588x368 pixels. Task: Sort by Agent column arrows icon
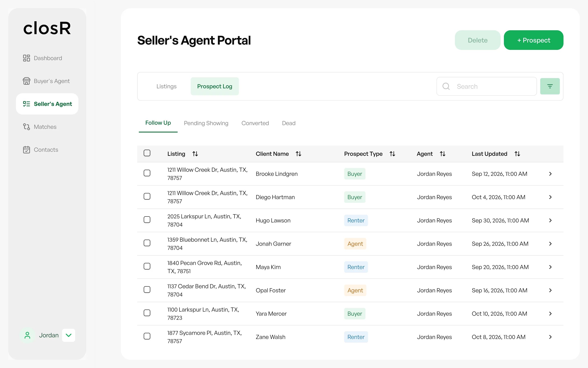442,154
